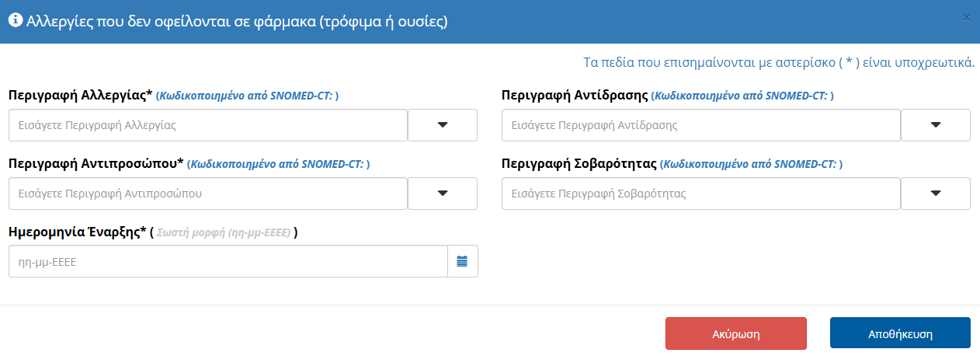Click the Περιγραφή Αντιπροσώπου field label
This screenshot has height=356, width=980.
96,164
